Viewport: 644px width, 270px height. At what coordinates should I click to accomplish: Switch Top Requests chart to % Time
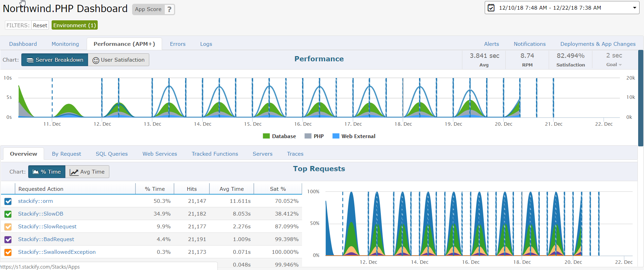tap(47, 172)
